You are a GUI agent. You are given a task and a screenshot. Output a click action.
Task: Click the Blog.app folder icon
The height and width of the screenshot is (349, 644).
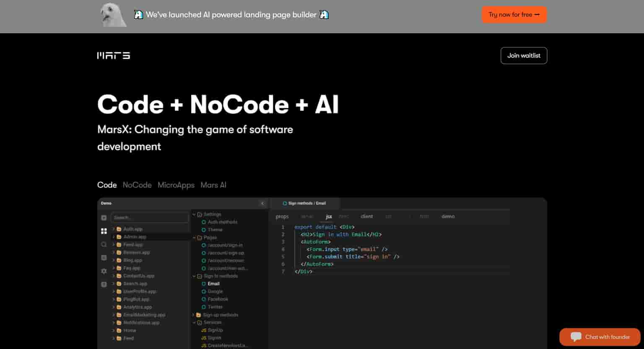(x=119, y=260)
